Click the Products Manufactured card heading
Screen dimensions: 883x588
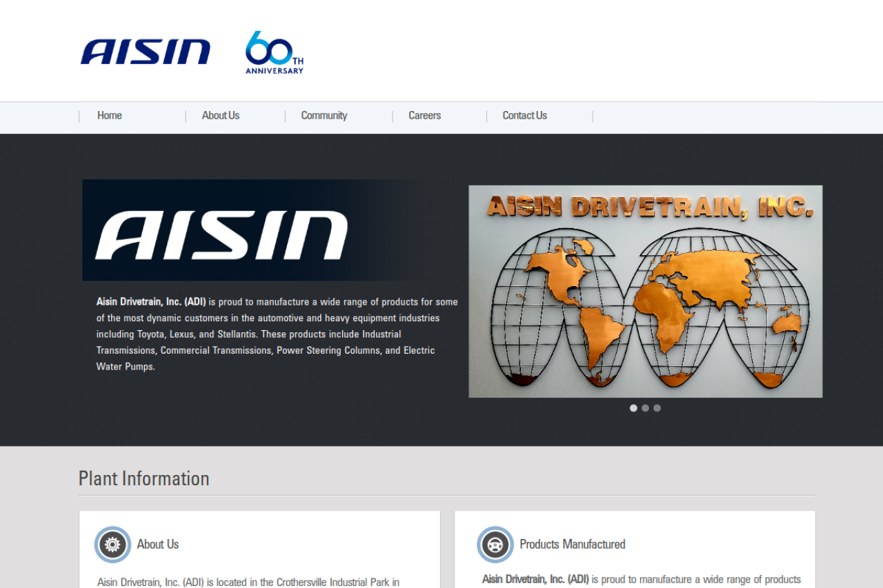(x=573, y=545)
